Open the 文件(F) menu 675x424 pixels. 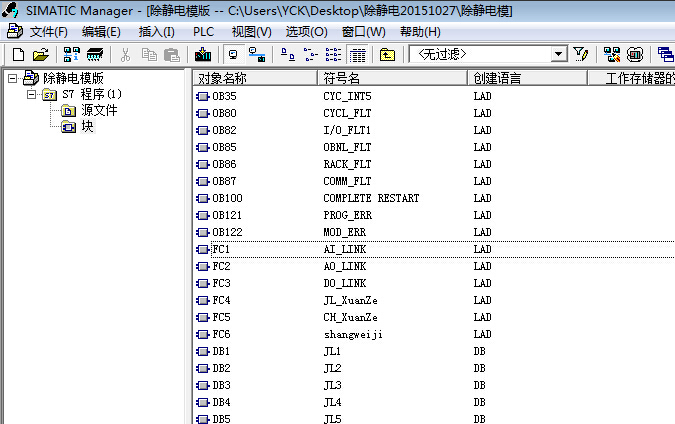coord(48,32)
